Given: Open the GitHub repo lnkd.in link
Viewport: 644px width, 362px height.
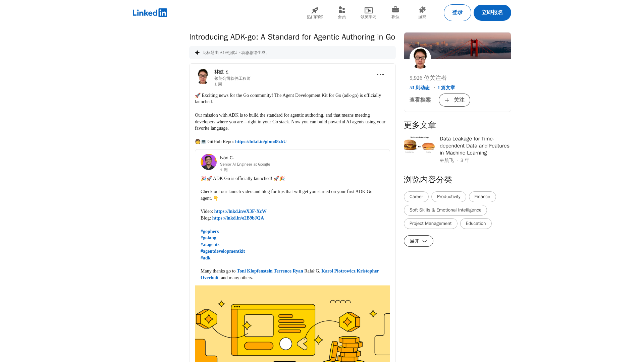Looking at the screenshot, I should tap(261, 141).
